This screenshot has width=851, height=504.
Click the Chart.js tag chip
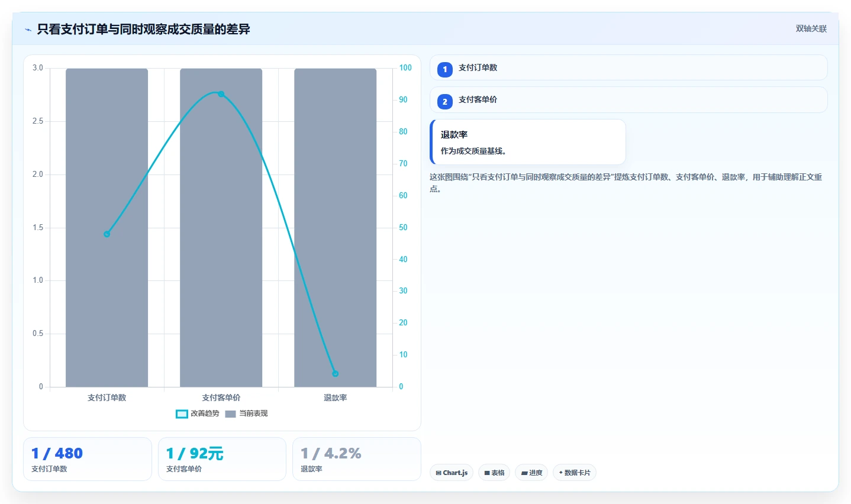452,473
